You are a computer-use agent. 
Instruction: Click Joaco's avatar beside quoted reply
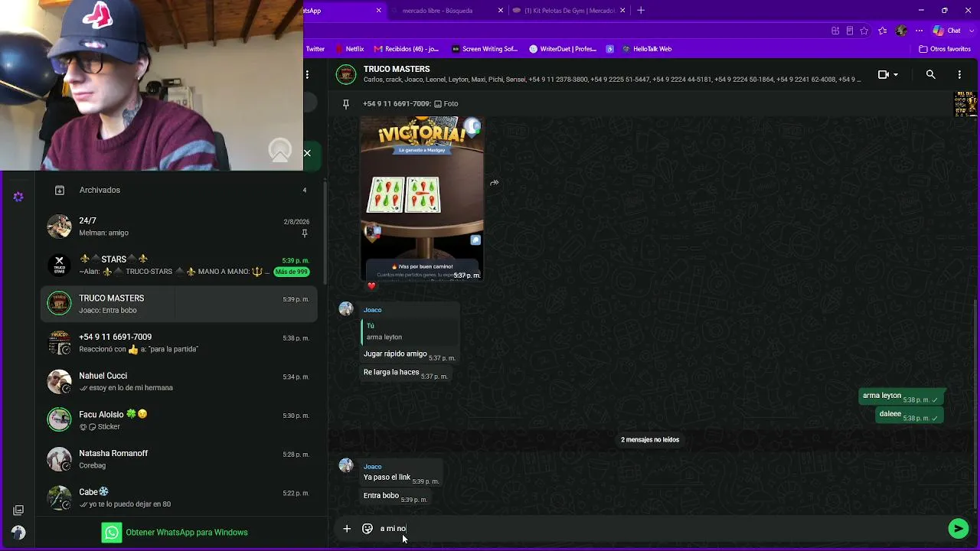[347, 309]
